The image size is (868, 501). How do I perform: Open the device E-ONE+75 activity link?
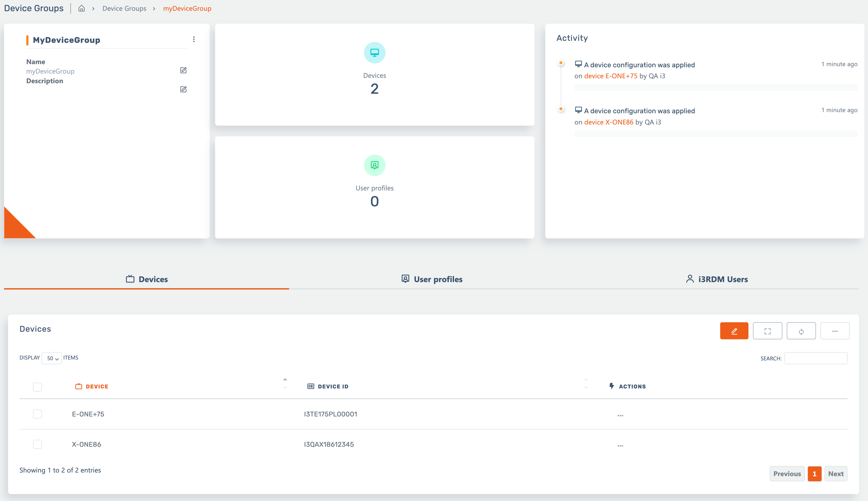click(x=611, y=76)
